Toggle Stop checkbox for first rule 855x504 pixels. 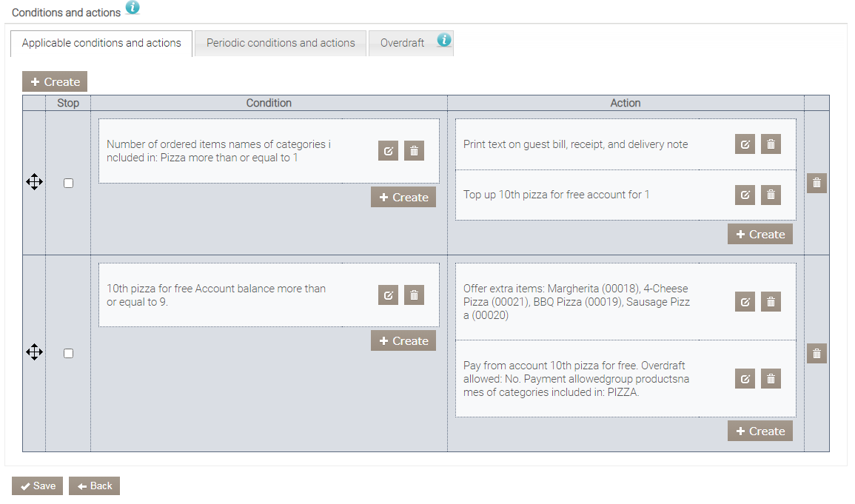point(68,183)
